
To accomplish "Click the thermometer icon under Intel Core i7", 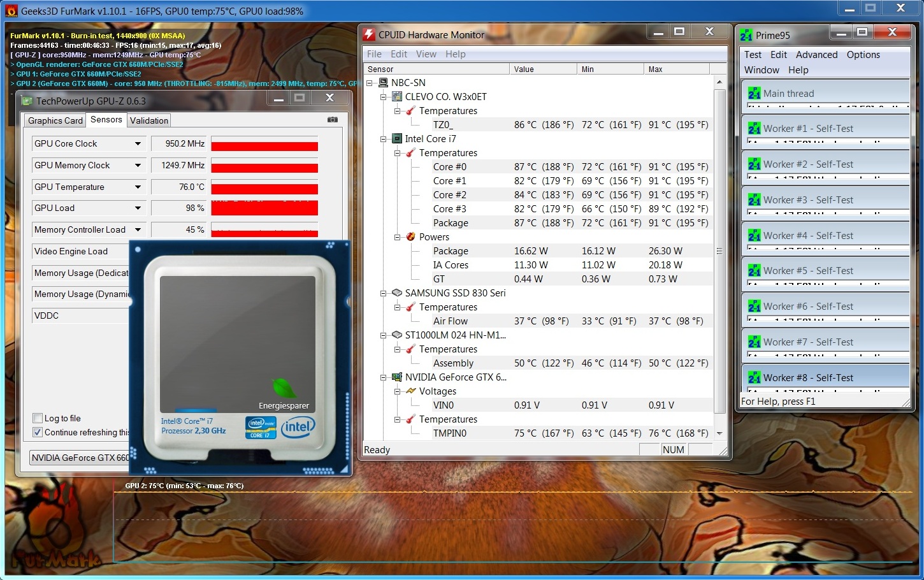I will point(411,152).
